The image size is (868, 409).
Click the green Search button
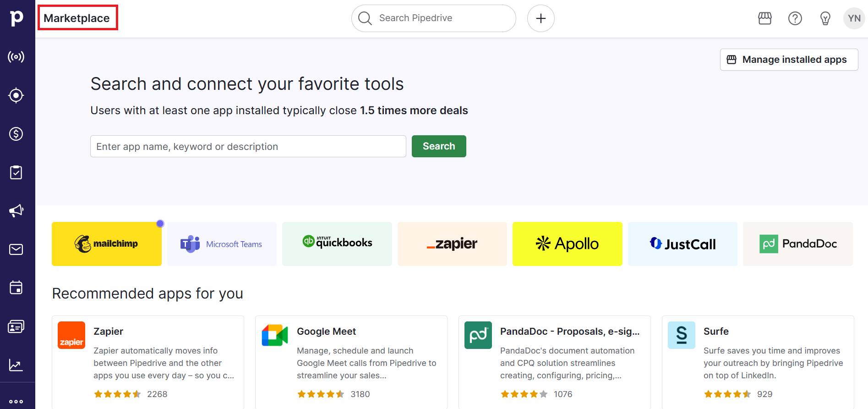439,146
